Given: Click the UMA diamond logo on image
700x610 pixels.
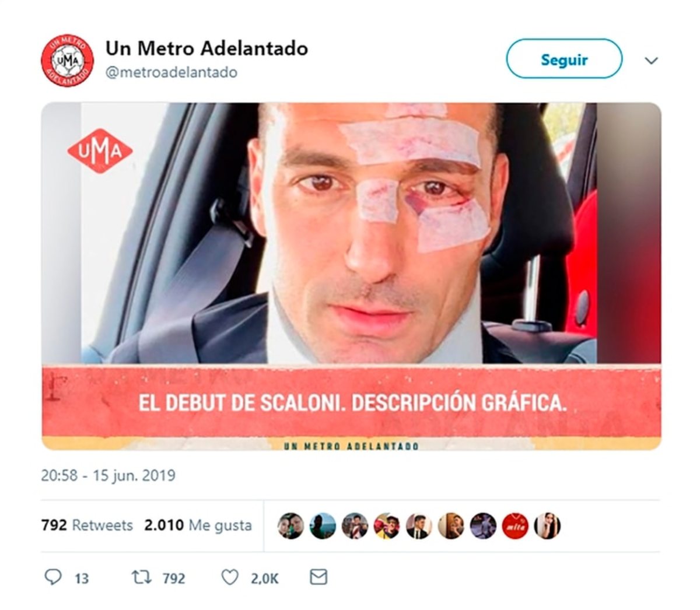Looking at the screenshot, I should (100, 151).
